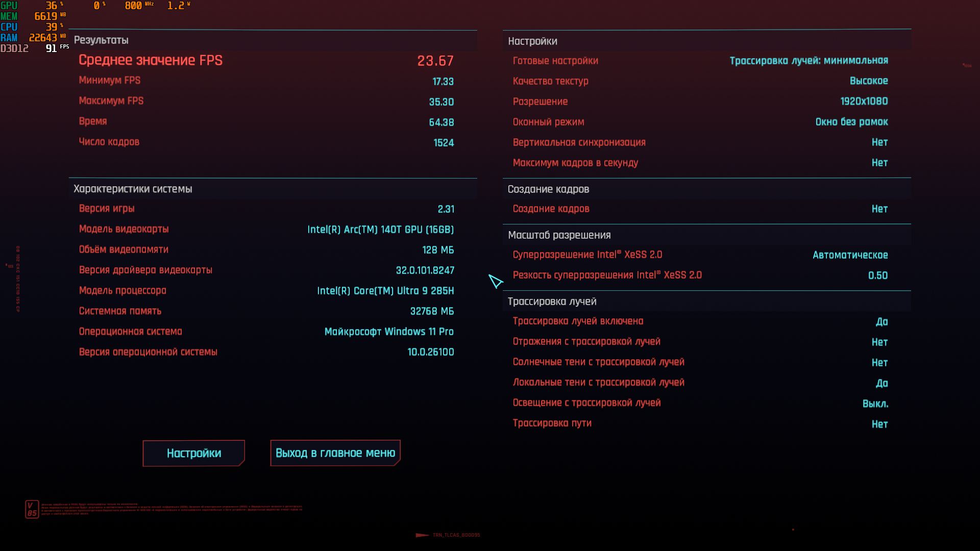Image resolution: width=980 pixels, height=551 pixels.
Task: Click the Готовые настройки label
Action: point(555,61)
